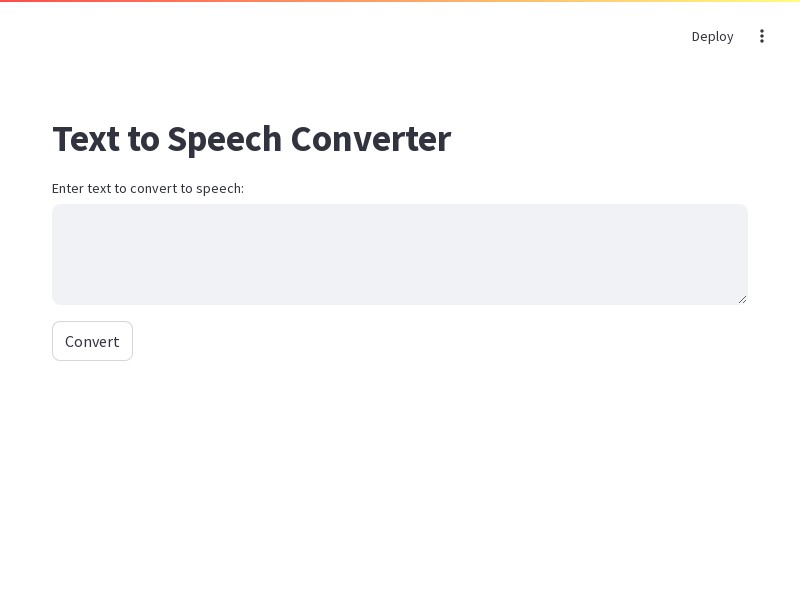Click the text area resize handle
The height and width of the screenshot is (600, 800).
[742, 299]
